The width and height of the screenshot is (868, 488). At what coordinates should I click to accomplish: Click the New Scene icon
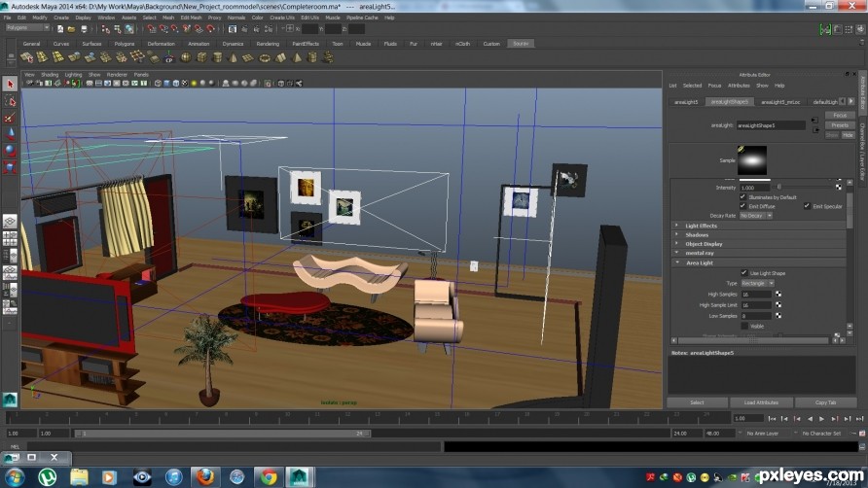click(x=60, y=29)
